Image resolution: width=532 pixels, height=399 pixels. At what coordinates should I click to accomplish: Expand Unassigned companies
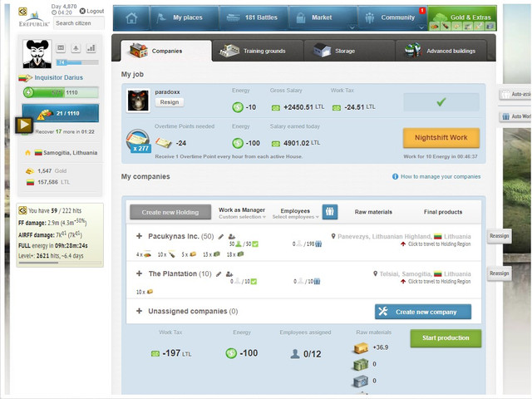[139, 311]
